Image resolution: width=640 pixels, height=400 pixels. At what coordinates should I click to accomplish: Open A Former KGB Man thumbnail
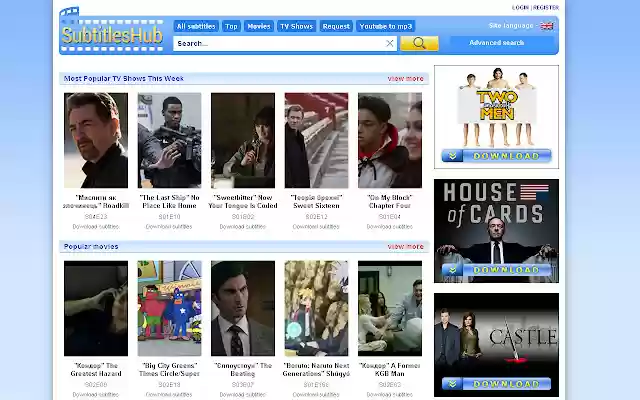tap(390, 309)
